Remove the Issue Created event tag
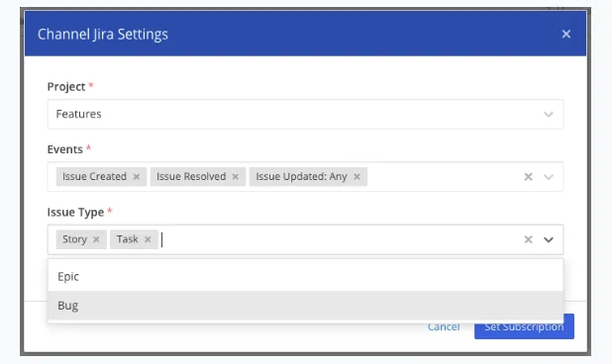The height and width of the screenshot is (364, 612). point(137,176)
